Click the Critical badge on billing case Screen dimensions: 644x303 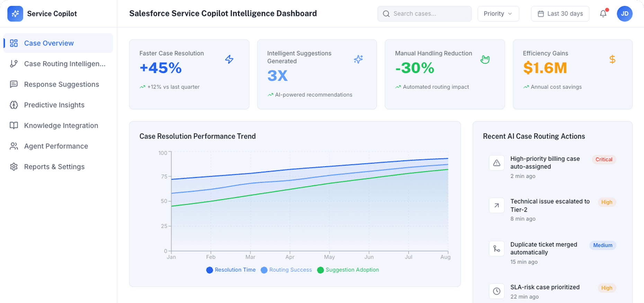[603, 159]
